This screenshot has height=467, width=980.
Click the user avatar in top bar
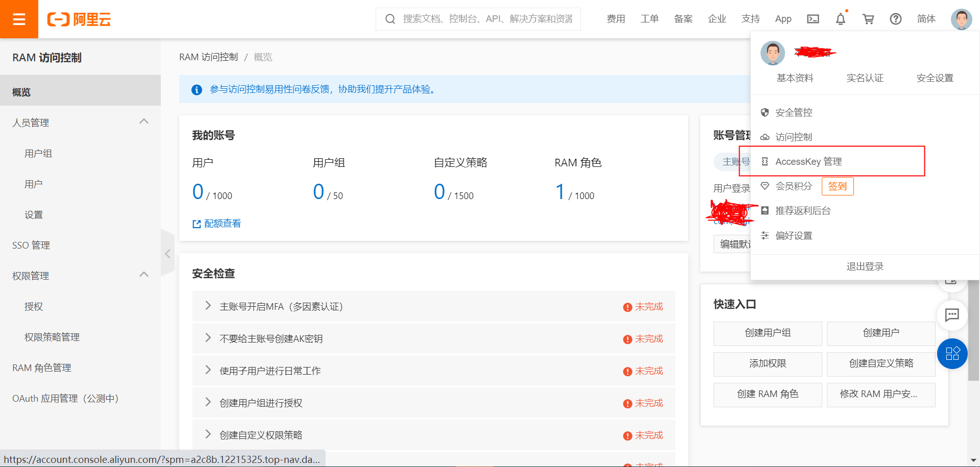(962, 19)
